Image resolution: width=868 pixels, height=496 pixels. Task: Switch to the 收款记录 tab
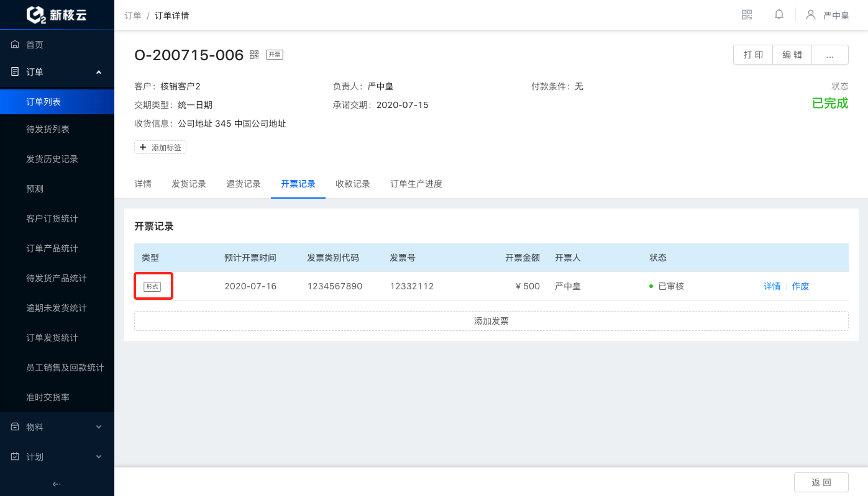pyautogui.click(x=353, y=184)
